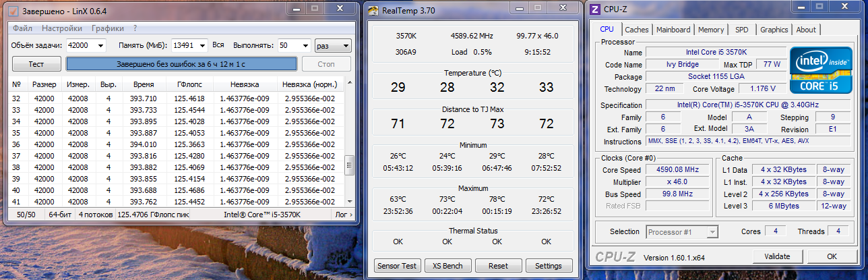Open RealTemp Settings
The width and height of the screenshot is (868, 280).
pos(549,266)
